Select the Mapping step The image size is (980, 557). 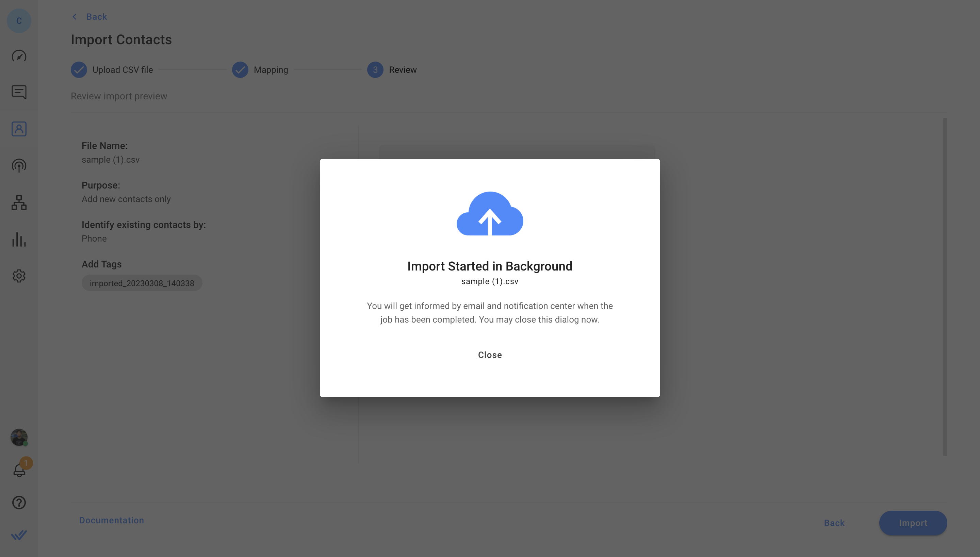point(260,70)
